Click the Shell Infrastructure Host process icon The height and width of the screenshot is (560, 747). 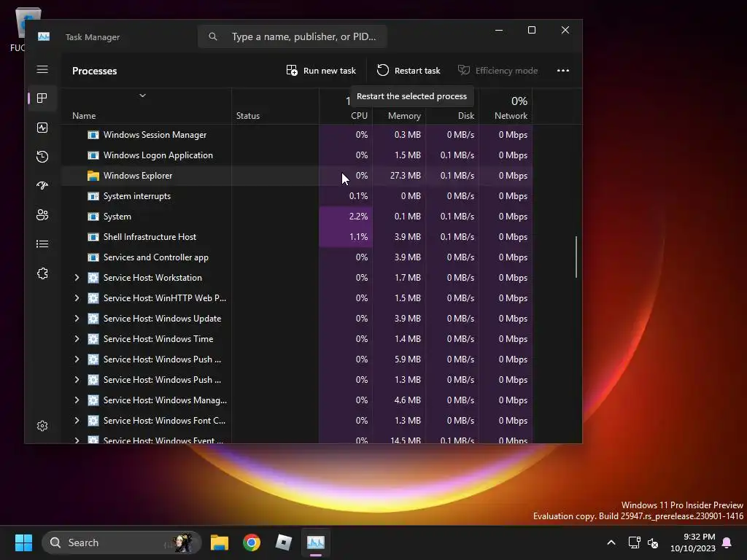[x=93, y=237]
